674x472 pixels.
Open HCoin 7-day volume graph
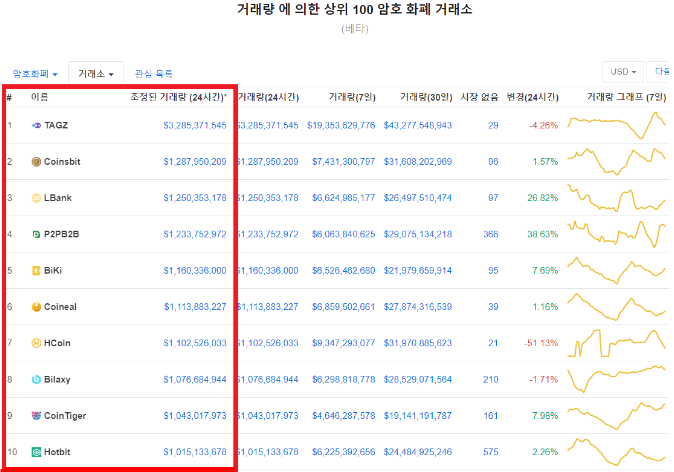[616, 343]
